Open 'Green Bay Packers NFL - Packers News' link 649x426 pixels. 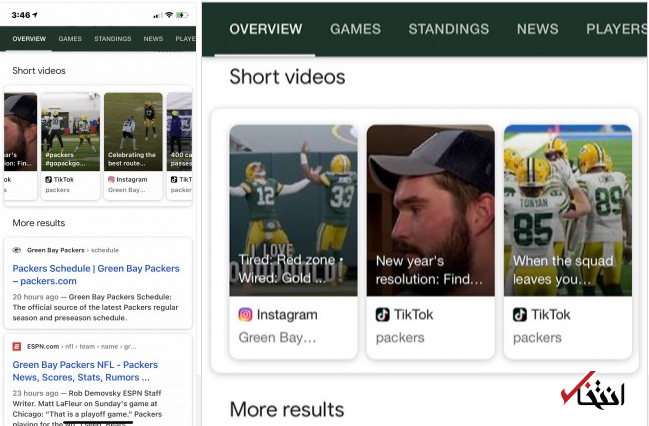[85, 371]
